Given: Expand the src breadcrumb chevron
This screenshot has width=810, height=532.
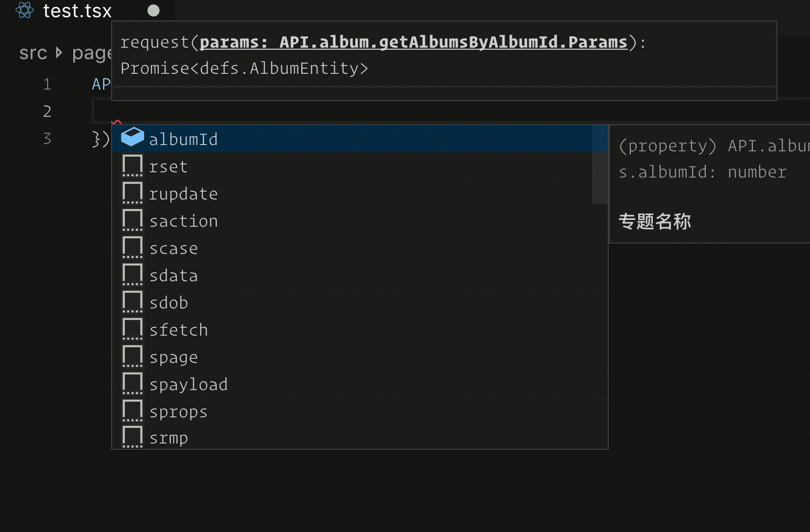Looking at the screenshot, I should click(59, 53).
